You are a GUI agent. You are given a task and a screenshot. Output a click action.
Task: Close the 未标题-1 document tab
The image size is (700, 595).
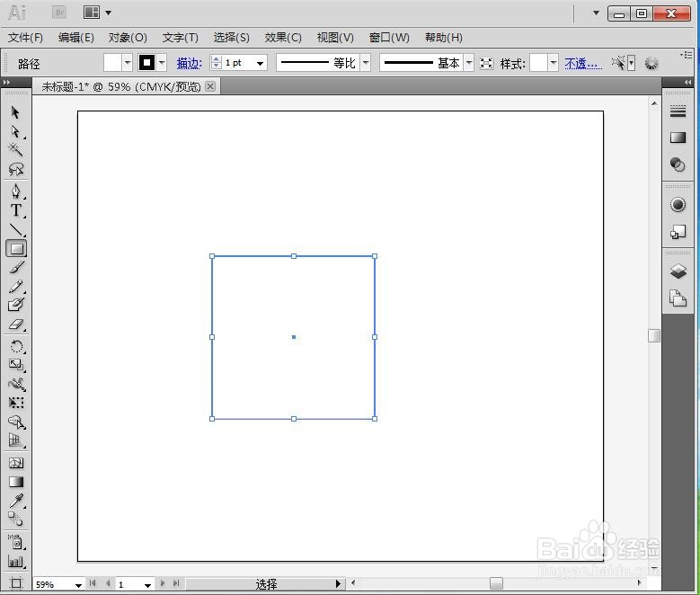pyautogui.click(x=210, y=86)
